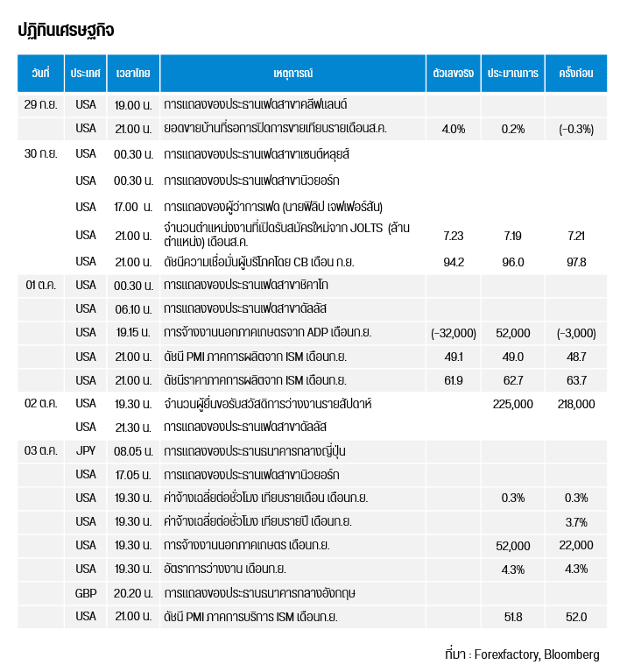This screenshot has height=672, width=620.
Task: Click the 20.20 น. time cell
Action: point(132,593)
